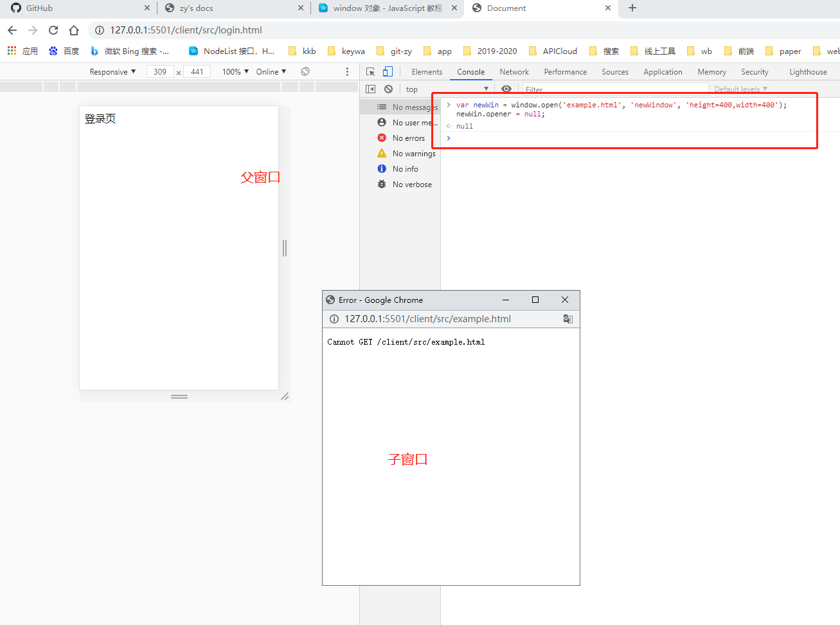This screenshot has width=840, height=625.
Task: Open the Elements tab in DevTools
Action: point(427,72)
